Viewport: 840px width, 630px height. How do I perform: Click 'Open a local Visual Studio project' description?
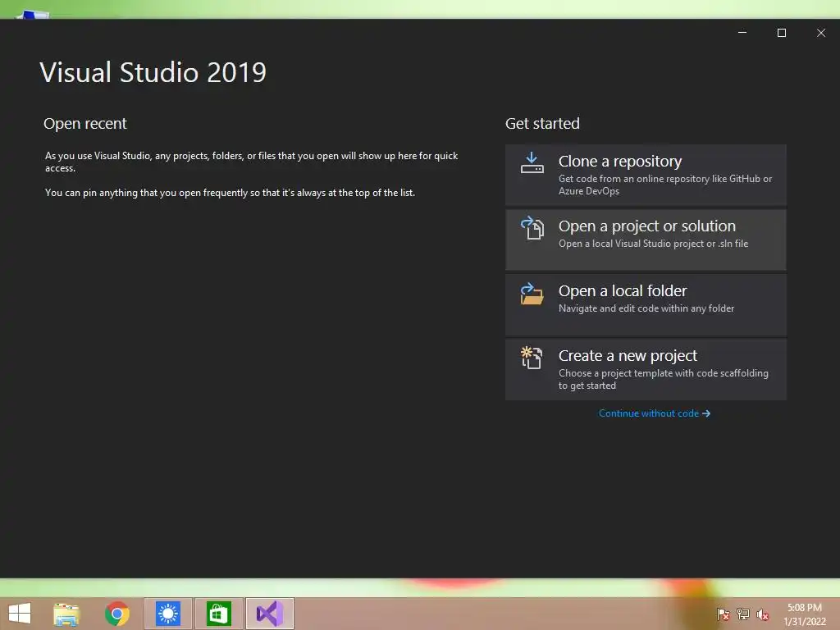pos(653,243)
